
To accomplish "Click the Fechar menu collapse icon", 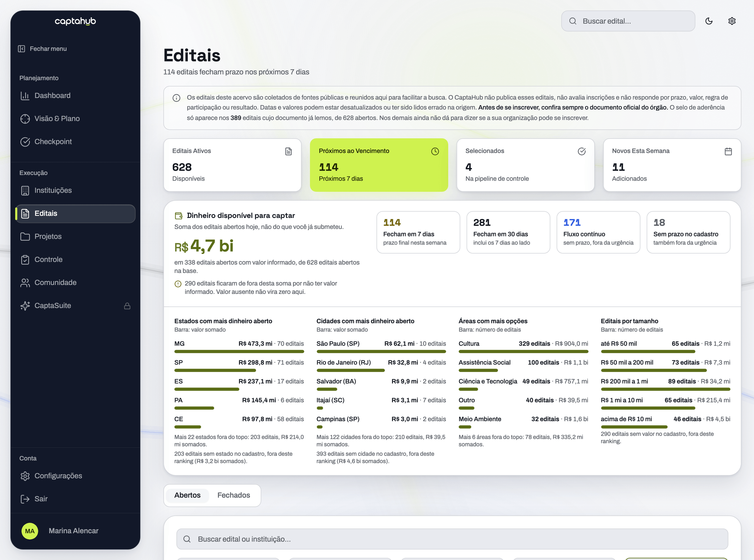I will pyautogui.click(x=21, y=49).
